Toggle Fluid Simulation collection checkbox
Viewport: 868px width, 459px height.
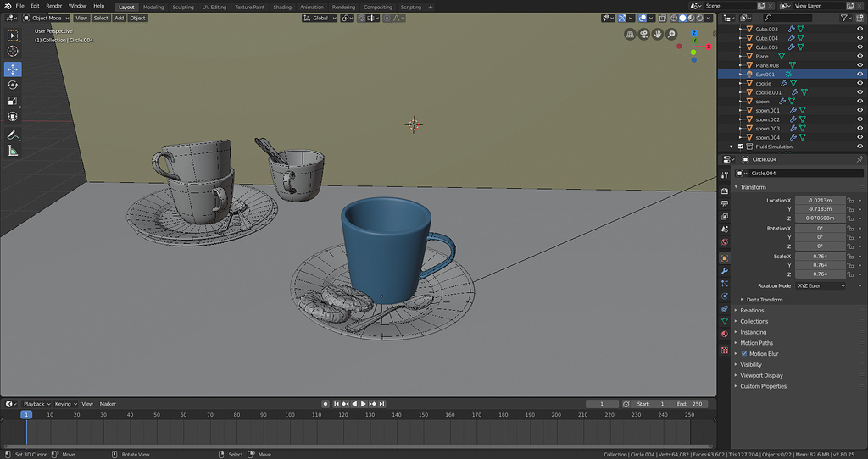coord(740,147)
